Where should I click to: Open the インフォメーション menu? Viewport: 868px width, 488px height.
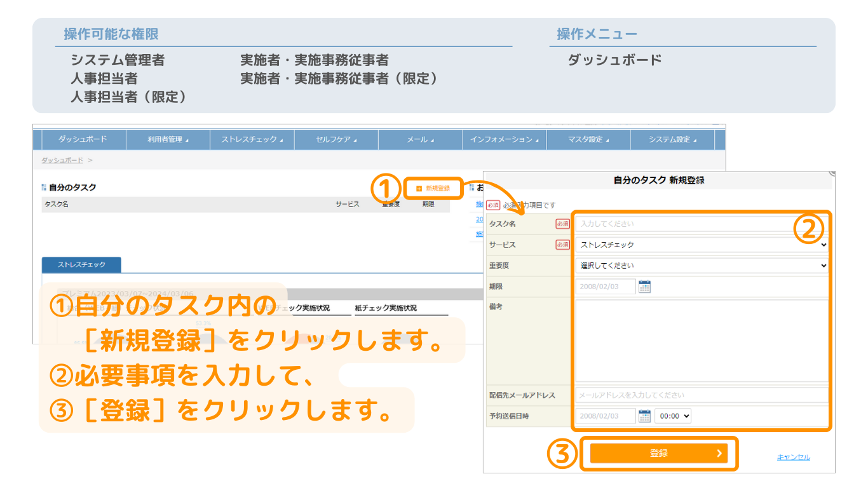504,140
